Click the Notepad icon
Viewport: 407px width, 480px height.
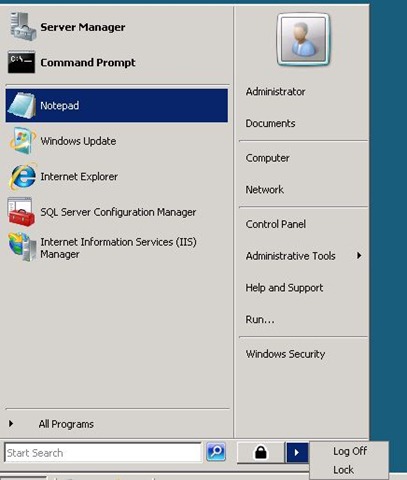[x=22, y=105]
